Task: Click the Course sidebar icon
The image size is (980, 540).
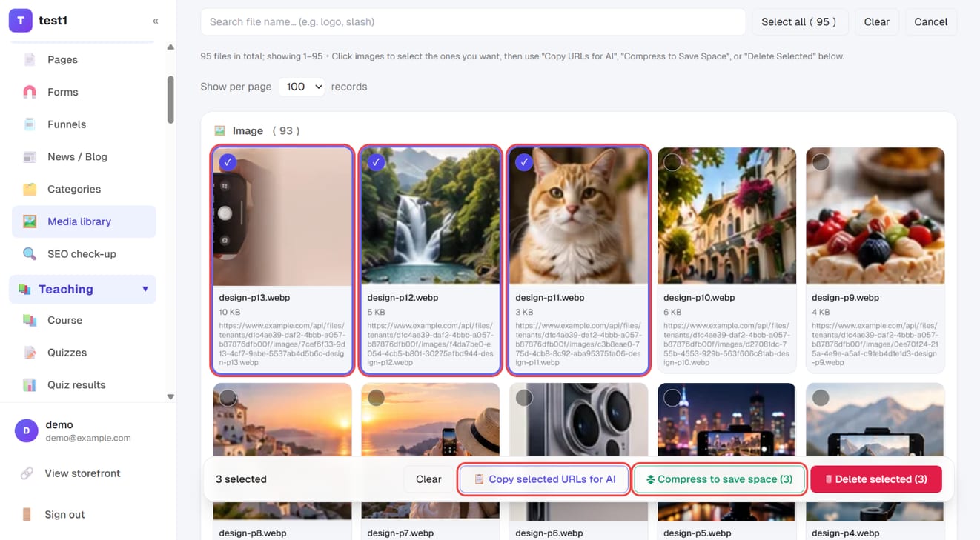Action: click(30, 320)
